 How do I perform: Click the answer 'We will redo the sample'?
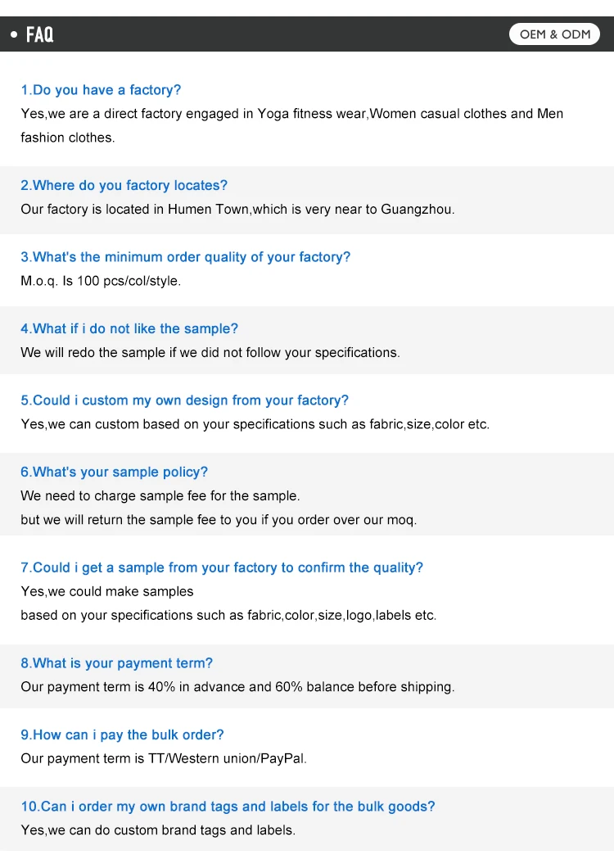pyautogui.click(x=210, y=353)
